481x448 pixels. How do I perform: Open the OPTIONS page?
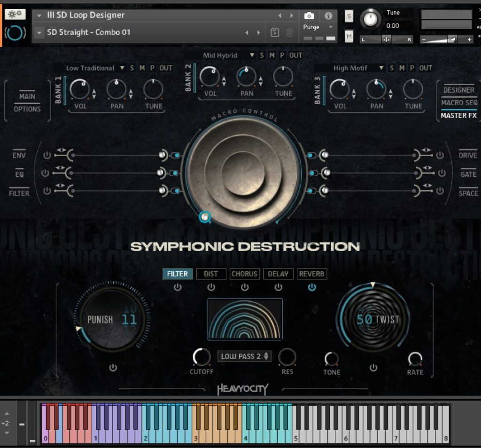pyautogui.click(x=27, y=109)
